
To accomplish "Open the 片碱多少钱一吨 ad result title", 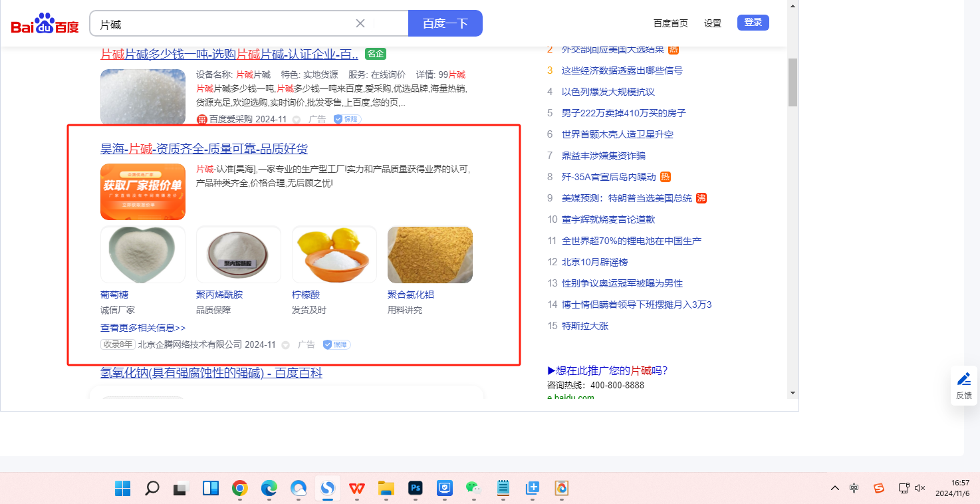I will pos(229,54).
